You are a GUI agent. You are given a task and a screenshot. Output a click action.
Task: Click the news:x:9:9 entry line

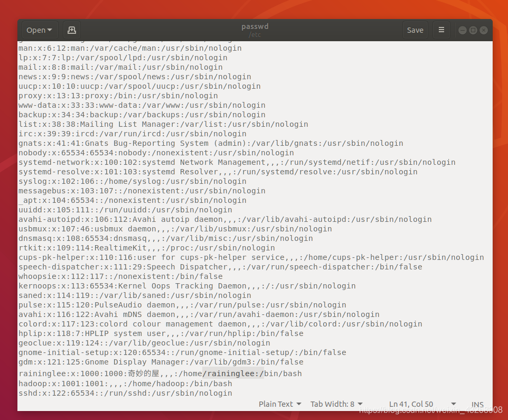coord(135,77)
